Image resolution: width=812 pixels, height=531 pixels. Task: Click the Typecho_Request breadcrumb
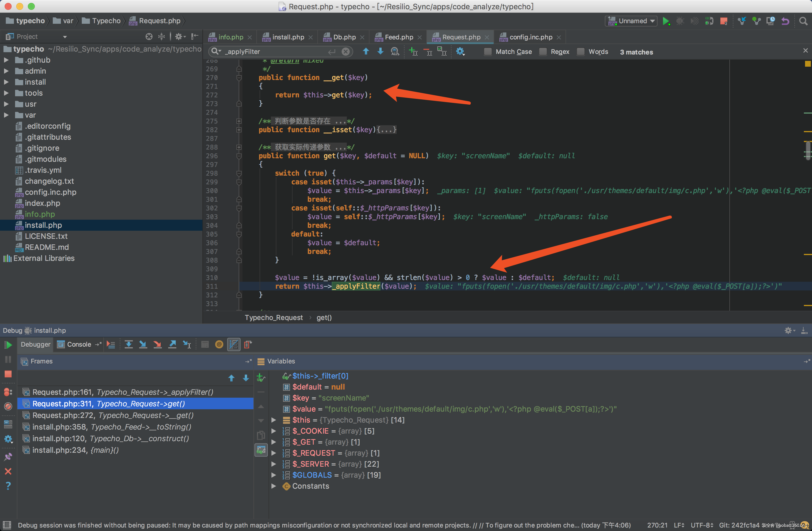click(x=274, y=317)
